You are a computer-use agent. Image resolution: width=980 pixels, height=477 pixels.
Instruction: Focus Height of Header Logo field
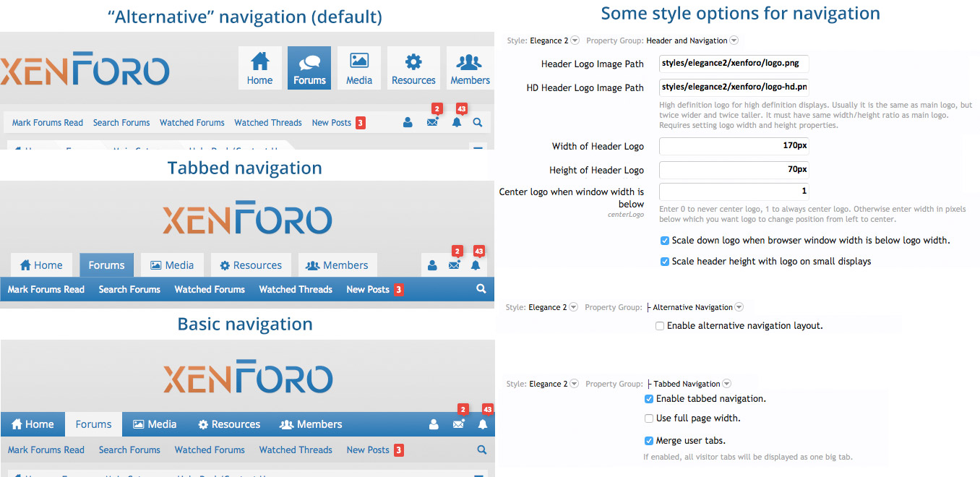tap(734, 170)
